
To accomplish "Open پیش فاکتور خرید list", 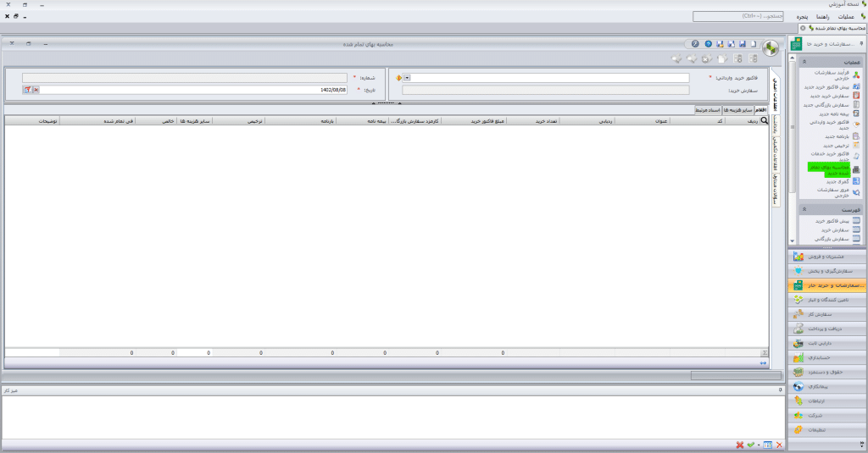I will coord(833,221).
